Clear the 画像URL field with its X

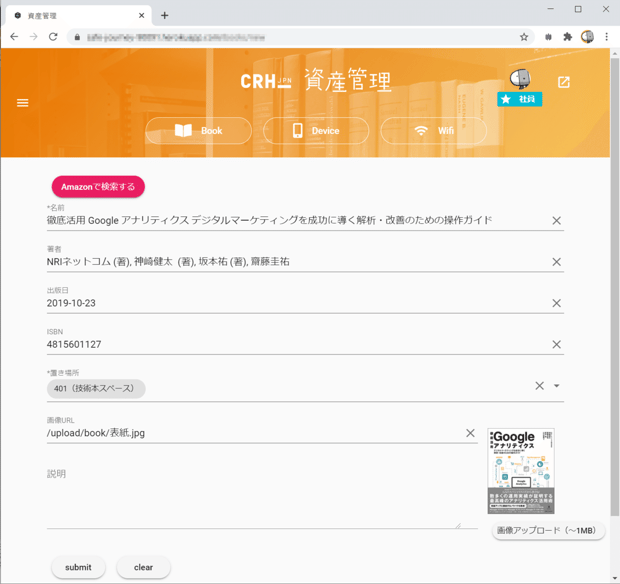pos(470,433)
